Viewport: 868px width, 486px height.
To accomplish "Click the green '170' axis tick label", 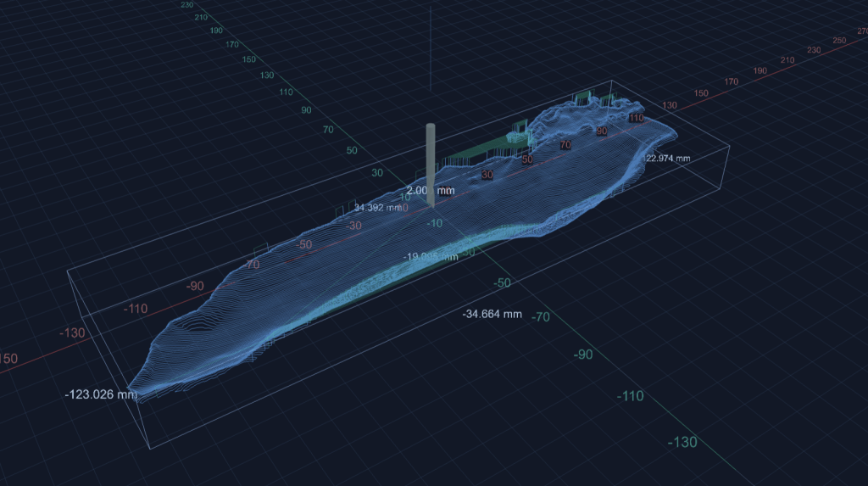I will click(x=232, y=44).
